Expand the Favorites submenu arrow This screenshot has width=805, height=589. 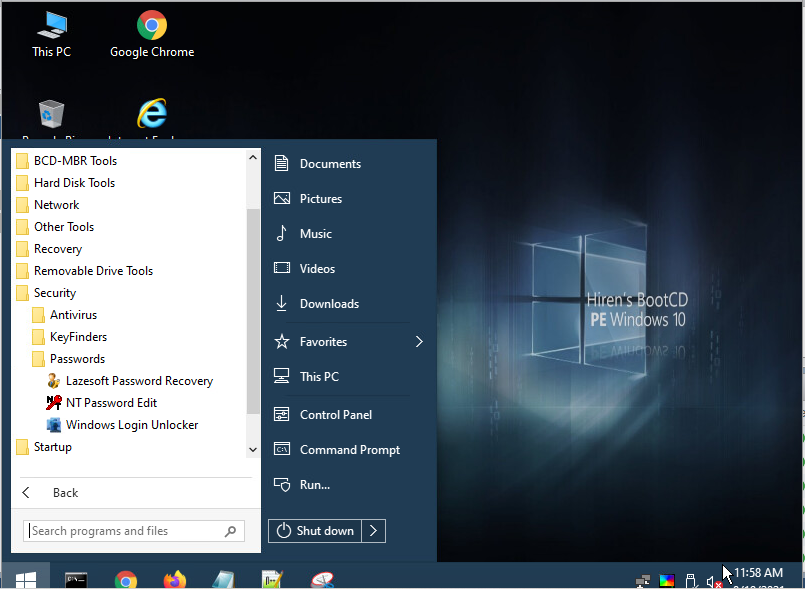click(419, 341)
